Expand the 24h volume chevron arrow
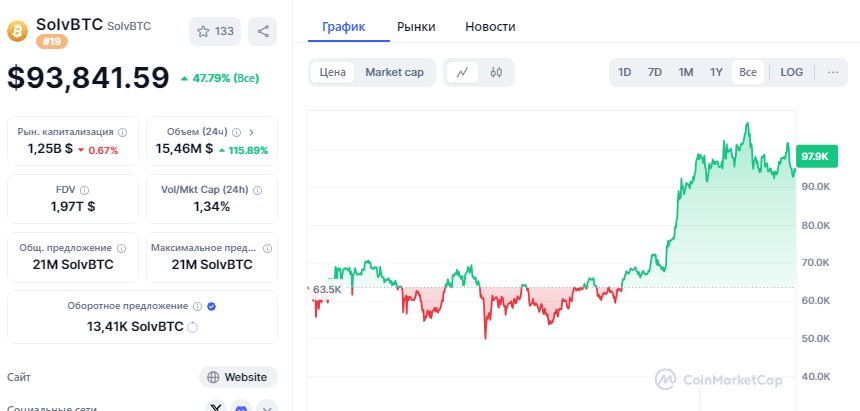This screenshot has width=860, height=411. [x=251, y=132]
